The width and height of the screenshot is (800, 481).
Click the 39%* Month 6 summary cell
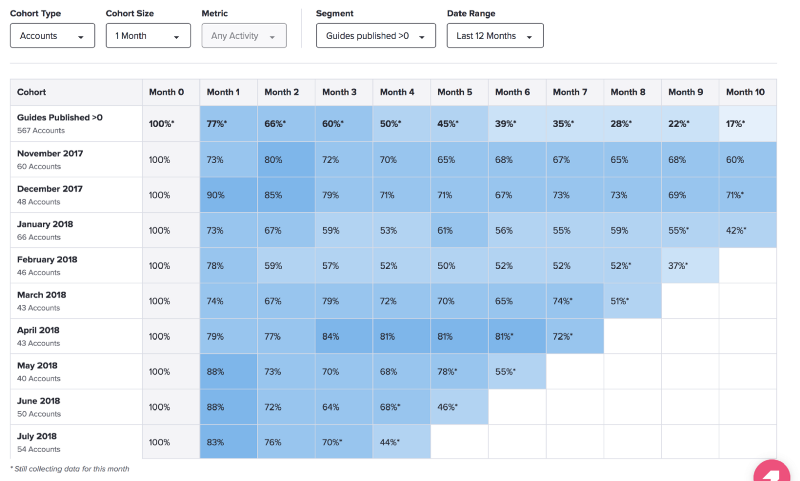point(517,123)
